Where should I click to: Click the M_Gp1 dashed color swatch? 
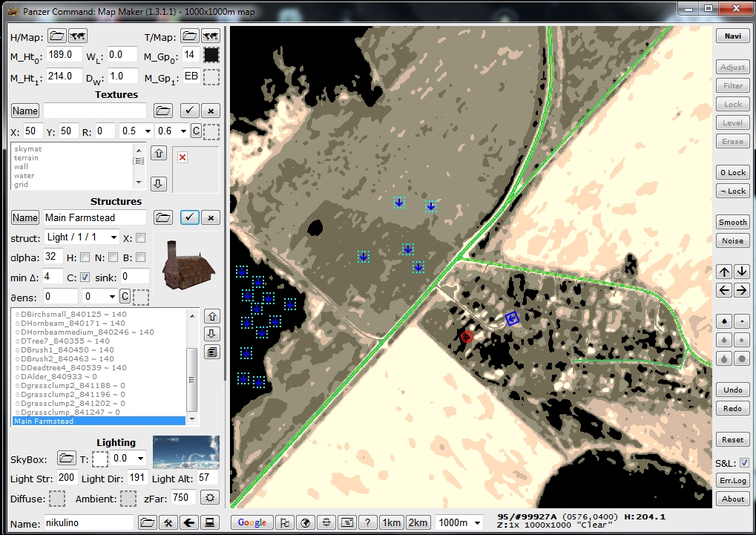(211, 77)
